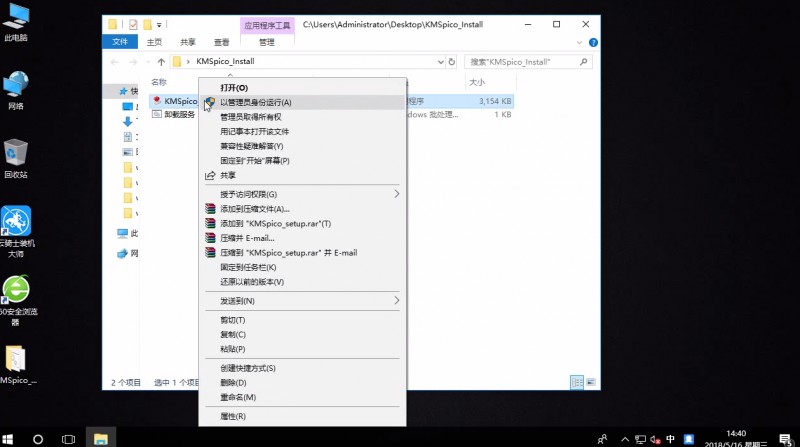Click the Windows Start button
The width and height of the screenshot is (800, 447).
(x=8, y=439)
